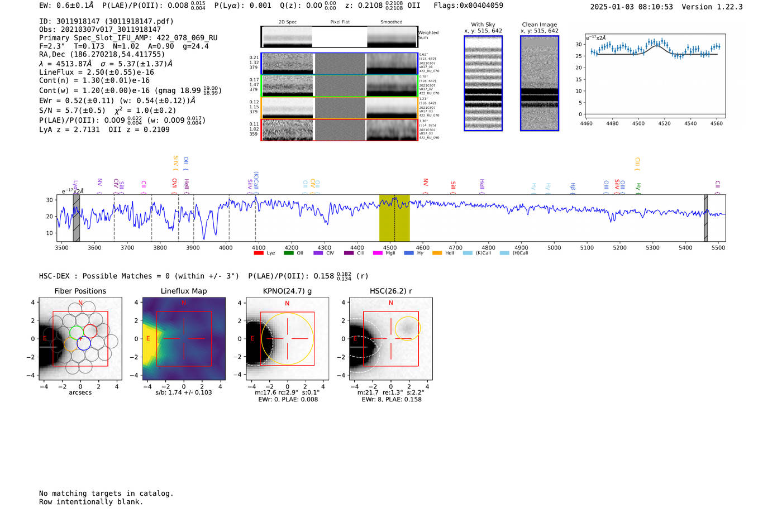Click the Weighted Sum 2D Spec cutout
782x532 pixels.
pos(287,37)
